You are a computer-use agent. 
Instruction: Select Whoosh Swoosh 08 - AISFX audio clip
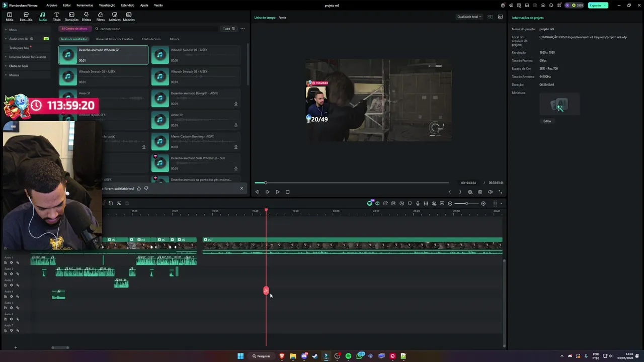pos(195,76)
